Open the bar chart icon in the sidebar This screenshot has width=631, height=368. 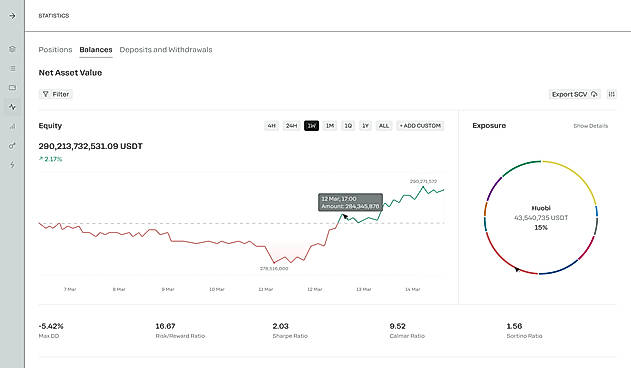pyautogui.click(x=12, y=126)
